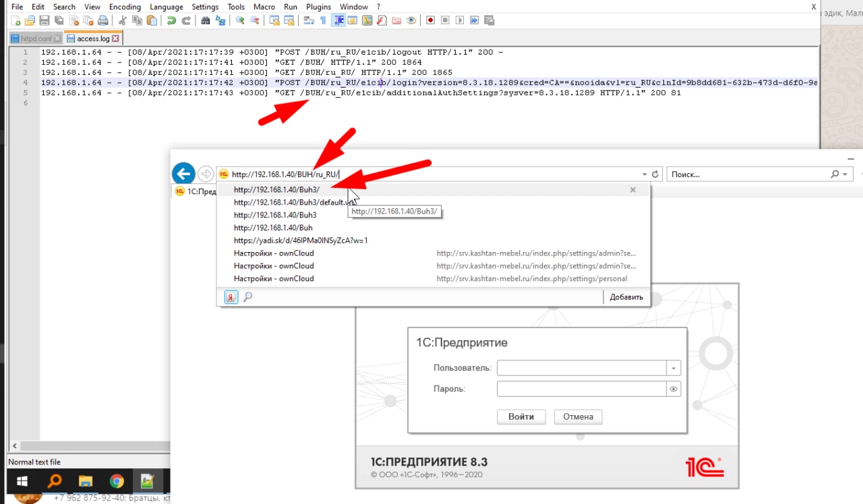Click the Zoom Out toolbar icon

click(x=254, y=20)
